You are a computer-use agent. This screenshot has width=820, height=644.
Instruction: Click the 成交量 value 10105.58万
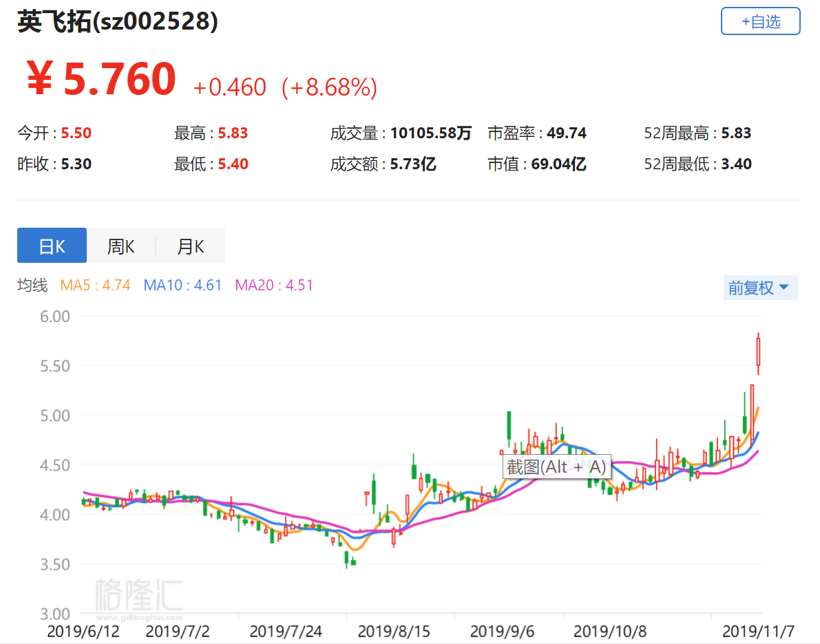(431, 133)
